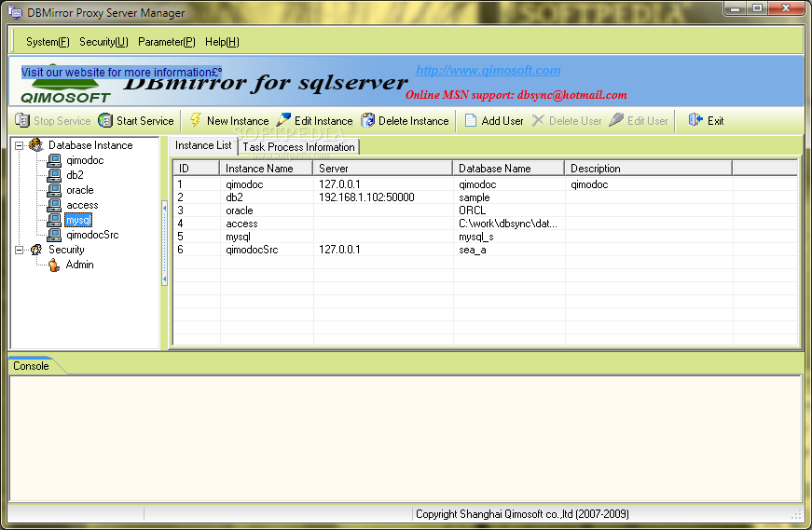
Task: Collapse the Database Instance tree node
Action: pos(20,145)
